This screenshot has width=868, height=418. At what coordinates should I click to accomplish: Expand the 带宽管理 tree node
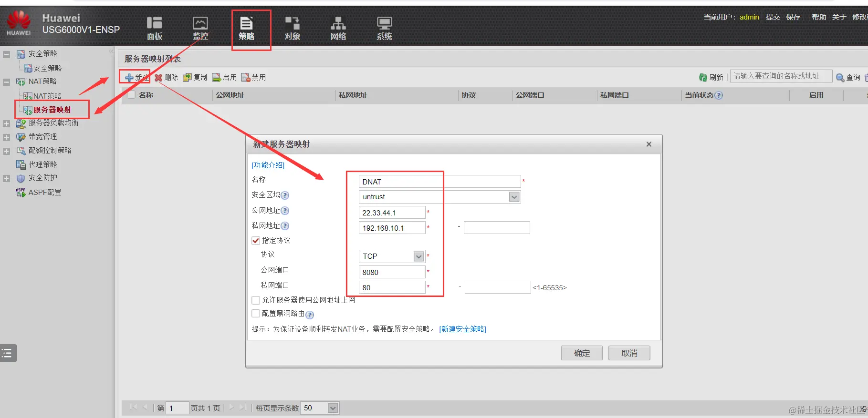tap(6, 137)
